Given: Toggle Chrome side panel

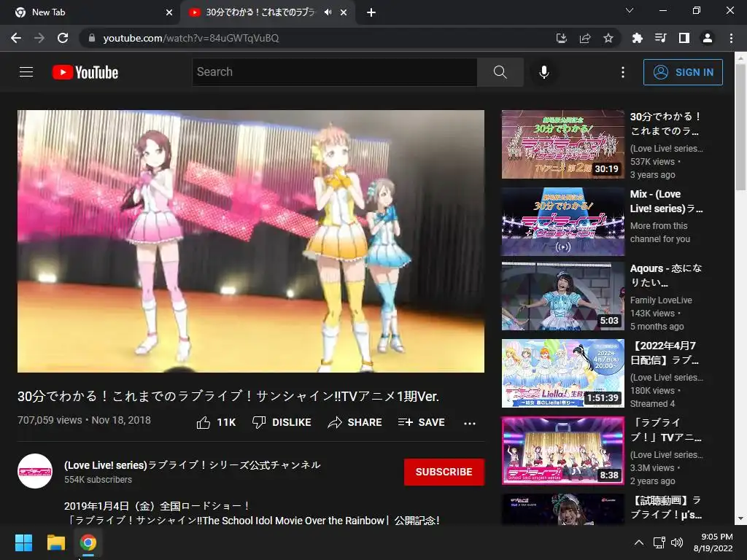Looking at the screenshot, I should coord(684,38).
